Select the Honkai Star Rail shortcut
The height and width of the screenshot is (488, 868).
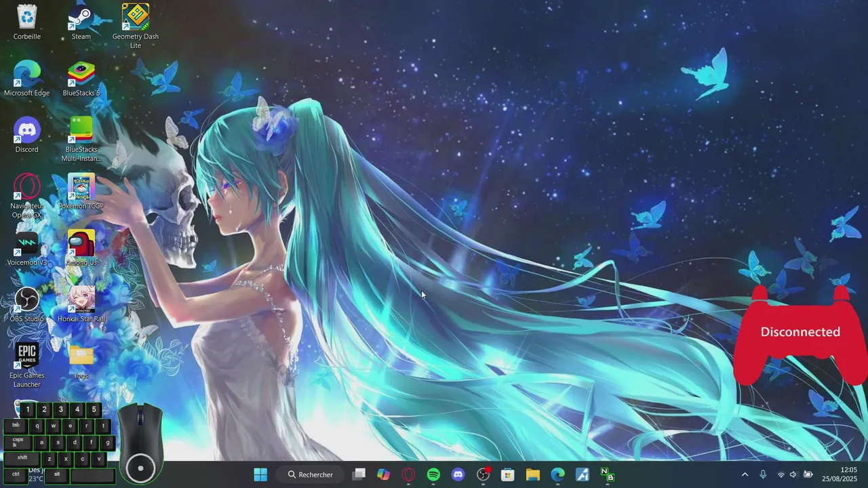(x=81, y=304)
